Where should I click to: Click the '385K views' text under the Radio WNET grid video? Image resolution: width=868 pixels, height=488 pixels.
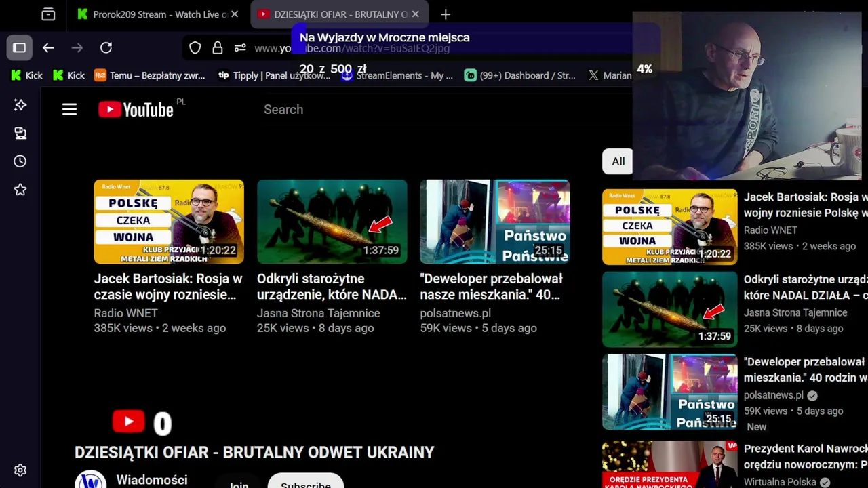pos(123,328)
